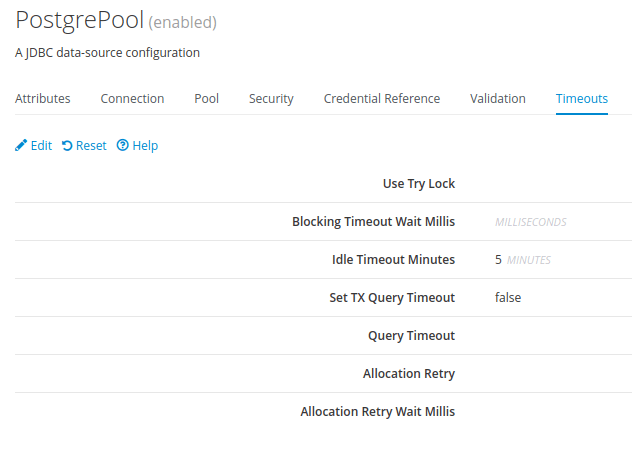Viewport: 632px width, 454px height.
Task: Click the Reset link
Action: pos(91,146)
